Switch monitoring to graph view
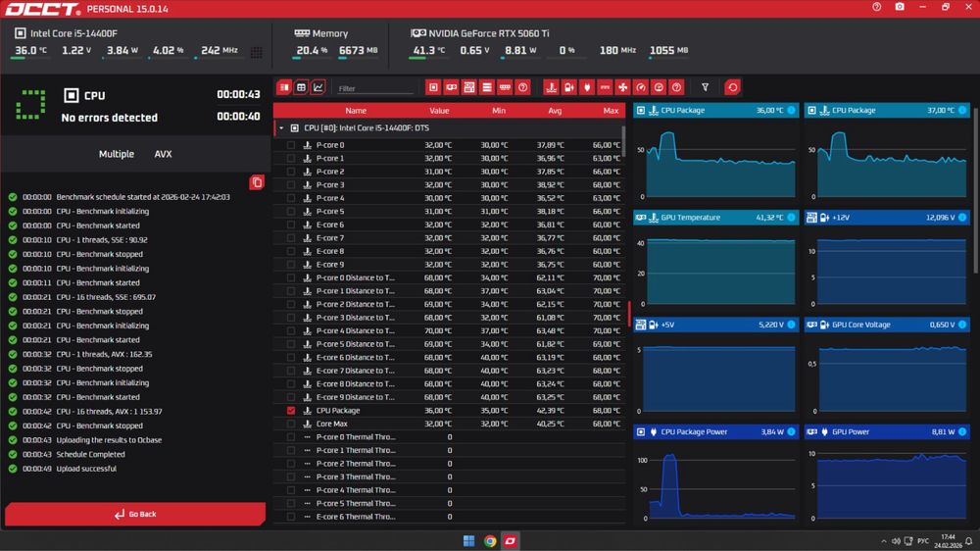Viewport: 980px width, 551px height. 318,87
